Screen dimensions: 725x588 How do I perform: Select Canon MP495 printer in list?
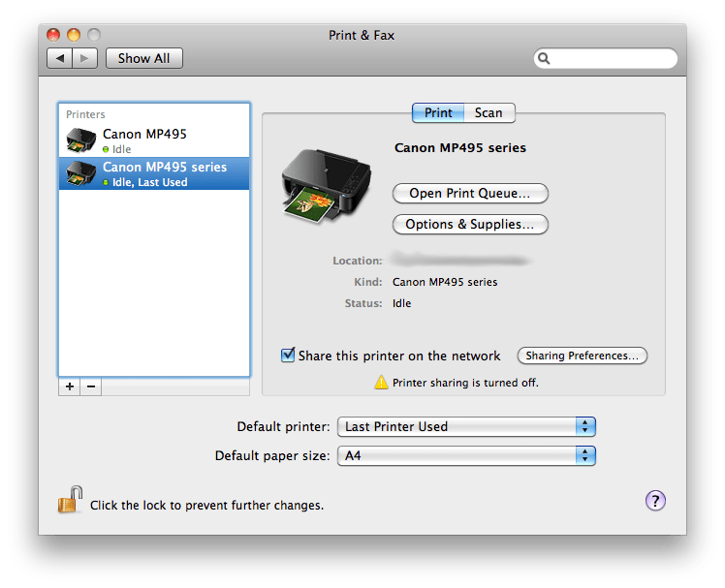click(154, 140)
